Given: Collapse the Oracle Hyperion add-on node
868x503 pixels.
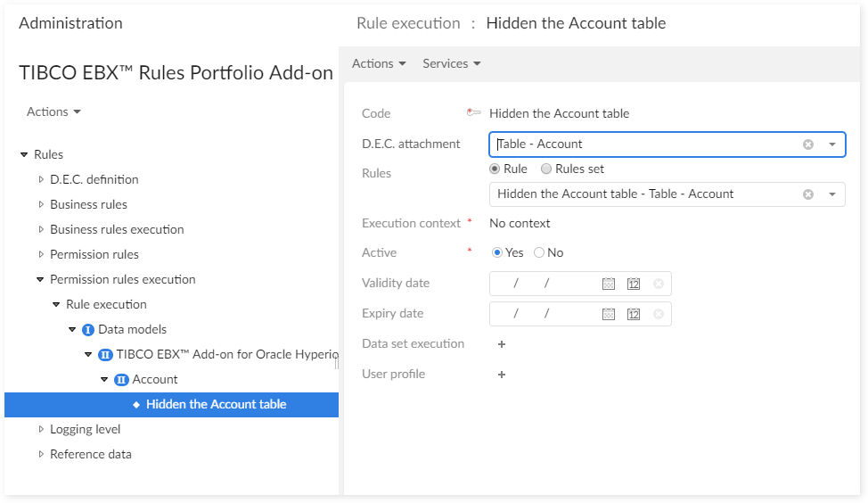Looking at the screenshot, I should 88,355.
